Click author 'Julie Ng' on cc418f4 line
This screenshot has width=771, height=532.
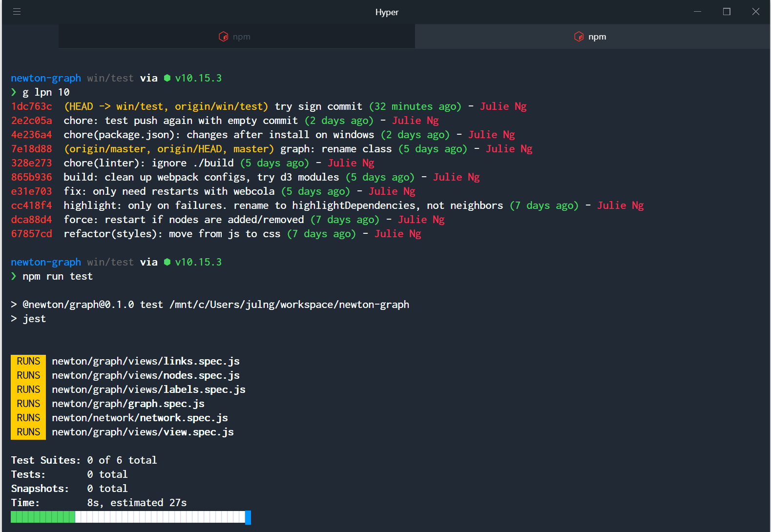[x=620, y=205]
